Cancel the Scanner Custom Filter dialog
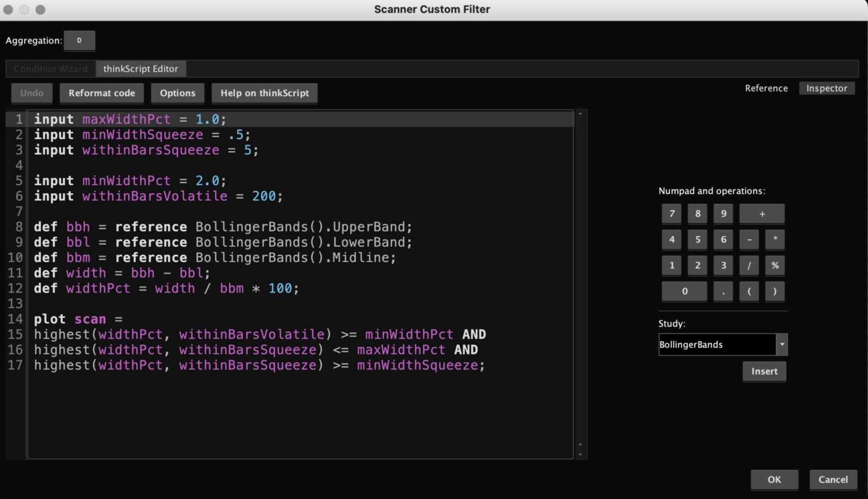 [x=833, y=480]
